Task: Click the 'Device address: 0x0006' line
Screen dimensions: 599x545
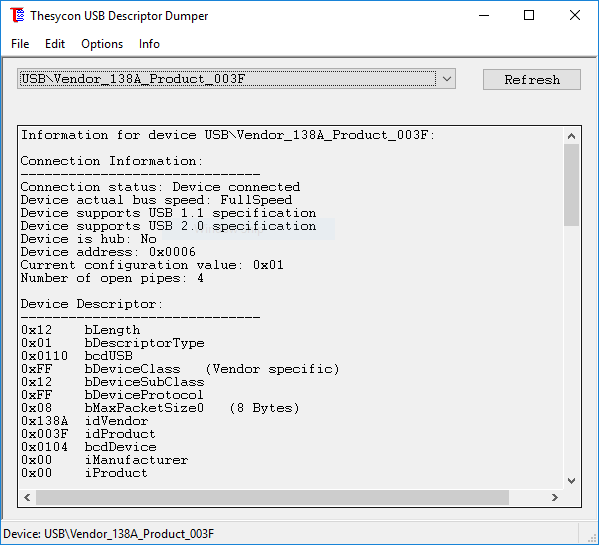Action: pos(108,252)
